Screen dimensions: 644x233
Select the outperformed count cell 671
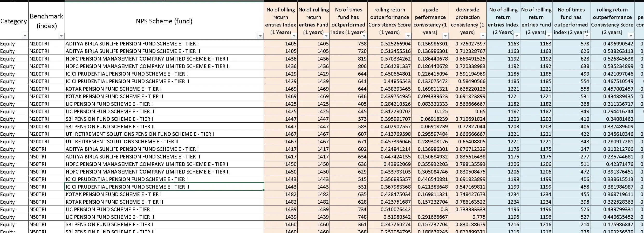[x=349, y=142]
